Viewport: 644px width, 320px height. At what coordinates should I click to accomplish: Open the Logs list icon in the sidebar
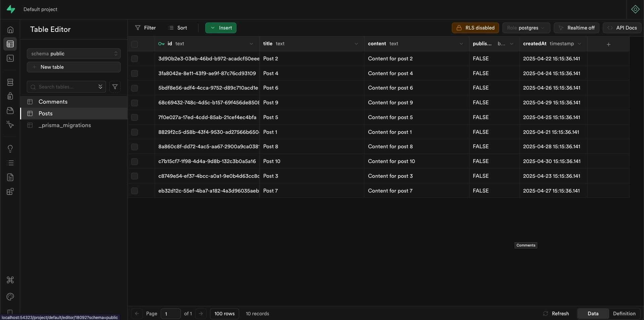10,163
